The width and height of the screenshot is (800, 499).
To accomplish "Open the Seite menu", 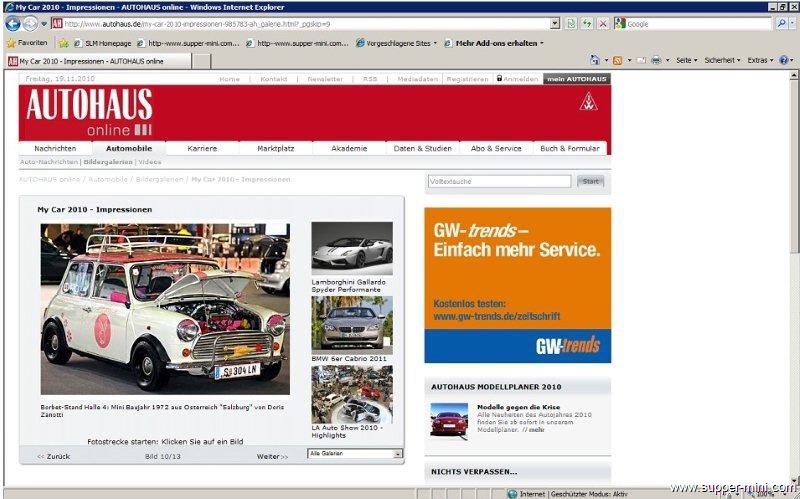I will [686, 60].
